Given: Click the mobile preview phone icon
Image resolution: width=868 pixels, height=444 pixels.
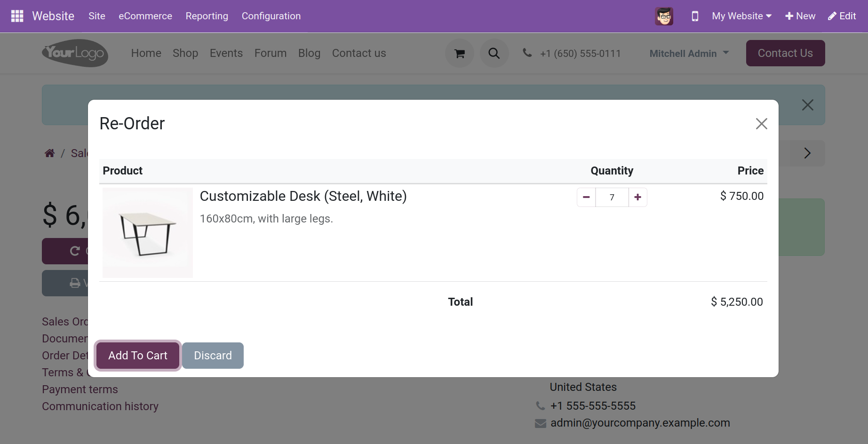Looking at the screenshot, I should [694, 16].
